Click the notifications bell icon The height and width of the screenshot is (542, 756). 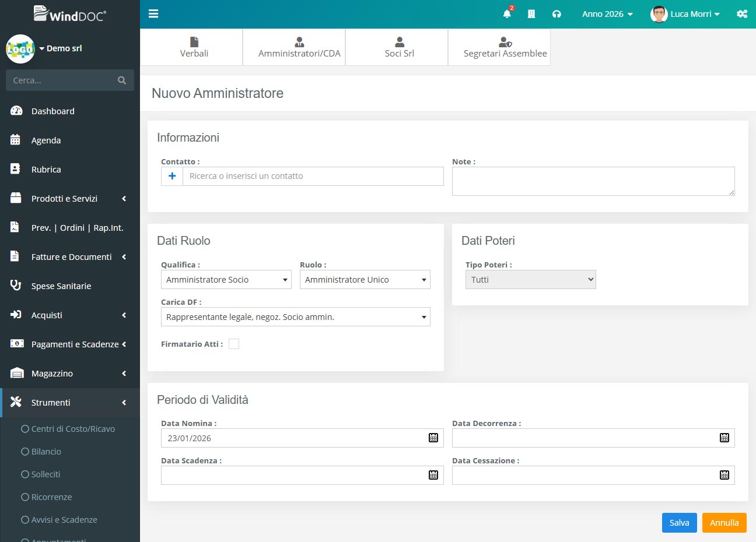[x=507, y=14]
